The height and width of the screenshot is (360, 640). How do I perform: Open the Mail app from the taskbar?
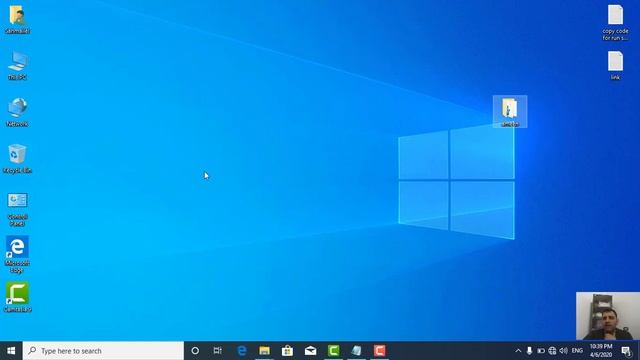pos(310,351)
